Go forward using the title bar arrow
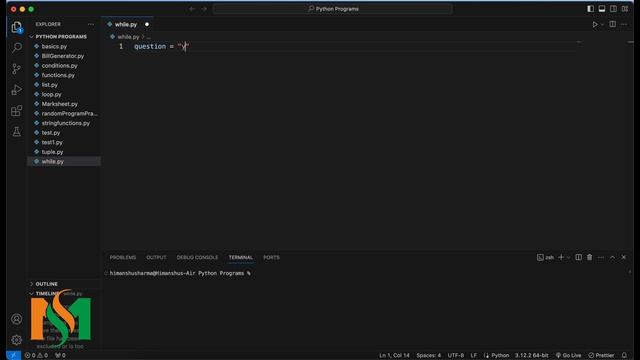 point(204,9)
